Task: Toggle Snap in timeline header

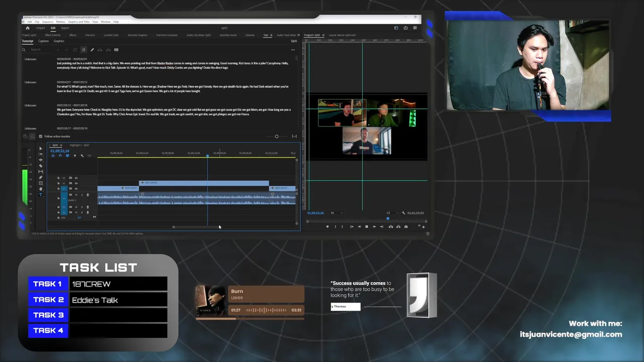Action: click(60, 155)
